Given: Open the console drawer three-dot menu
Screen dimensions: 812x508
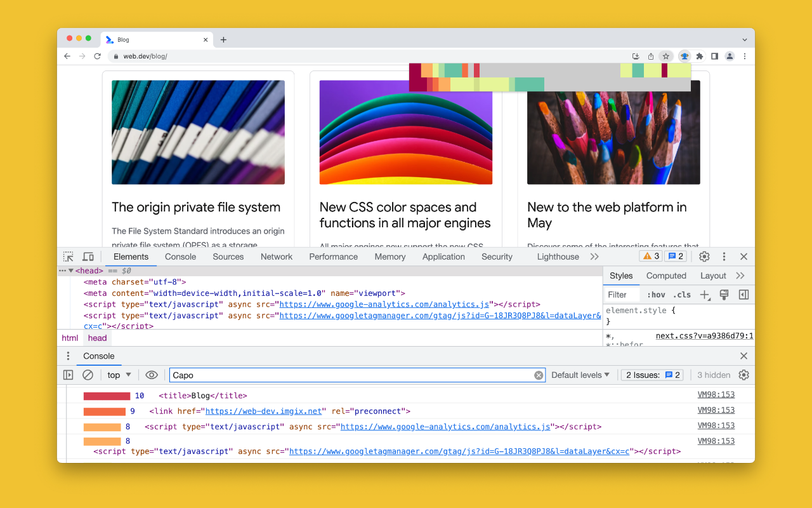Looking at the screenshot, I should (x=68, y=356).
